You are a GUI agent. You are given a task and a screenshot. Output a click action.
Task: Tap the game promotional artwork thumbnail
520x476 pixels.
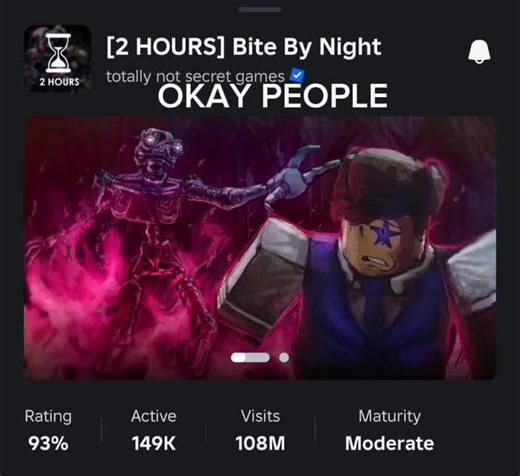pos(260,248)
